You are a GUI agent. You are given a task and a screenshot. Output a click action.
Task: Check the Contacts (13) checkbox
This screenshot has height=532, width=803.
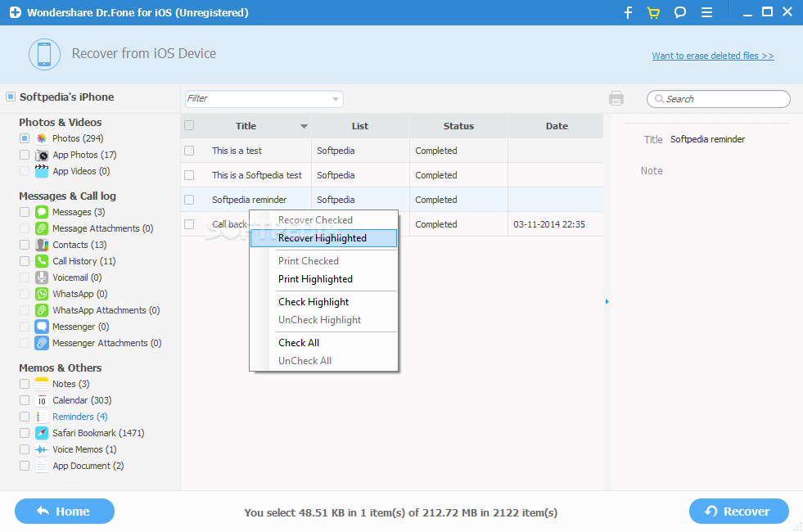point(25,245)
